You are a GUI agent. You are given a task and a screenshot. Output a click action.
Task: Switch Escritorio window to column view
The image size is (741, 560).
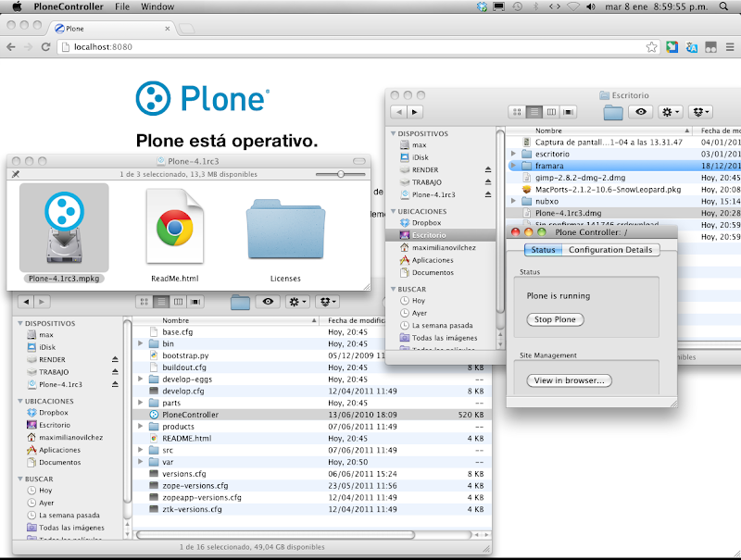point(550,112)
